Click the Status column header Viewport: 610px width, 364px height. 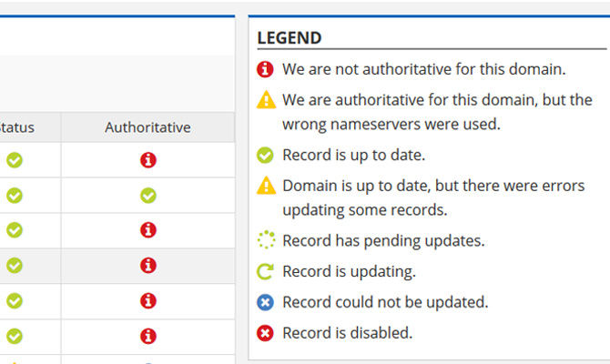[x=18, y=127]
